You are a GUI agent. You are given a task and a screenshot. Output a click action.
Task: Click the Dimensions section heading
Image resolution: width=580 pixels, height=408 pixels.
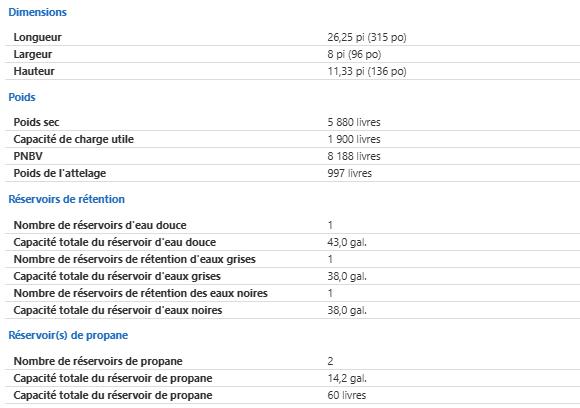pyautogui.click(x=37, y=12)
